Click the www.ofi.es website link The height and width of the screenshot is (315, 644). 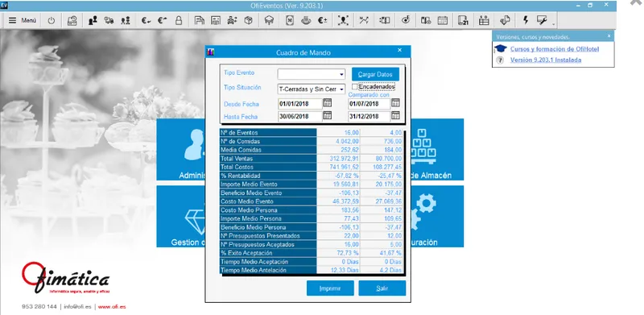pos(112,307)
